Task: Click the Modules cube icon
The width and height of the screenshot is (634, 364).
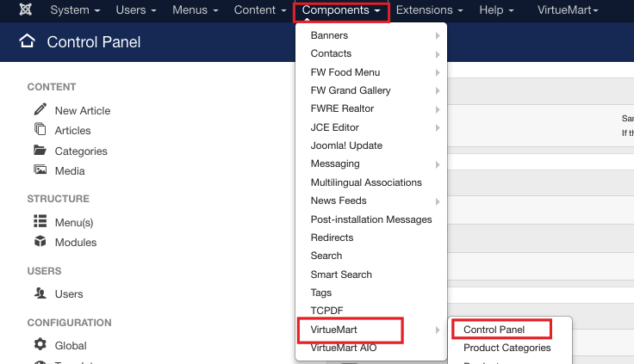Action: coord(40,242)
